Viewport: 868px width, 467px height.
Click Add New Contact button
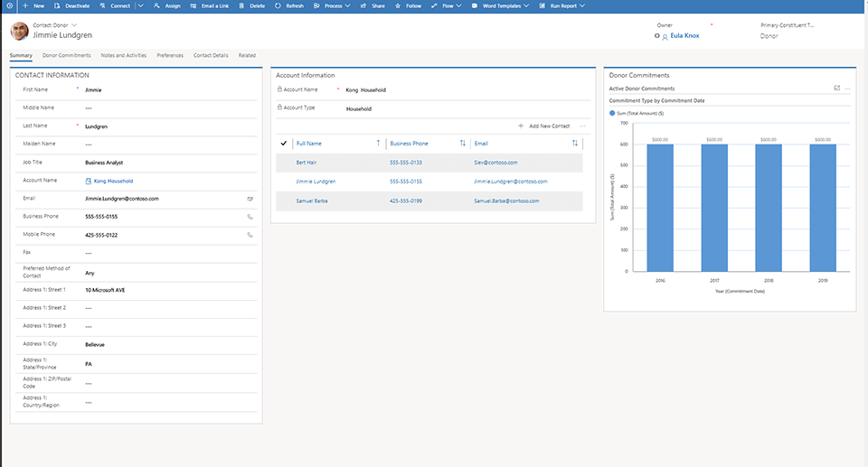pyautogui.click(x=544, y=126)
